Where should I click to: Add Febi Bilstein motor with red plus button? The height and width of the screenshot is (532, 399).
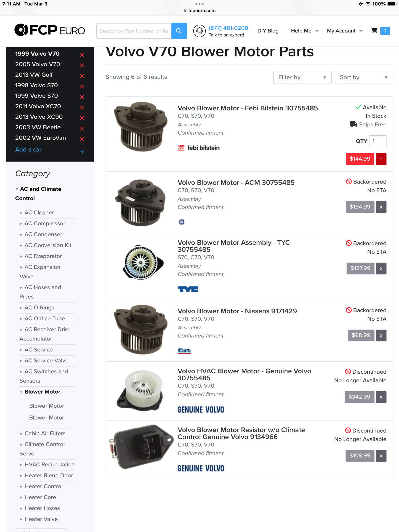point(381,159)
